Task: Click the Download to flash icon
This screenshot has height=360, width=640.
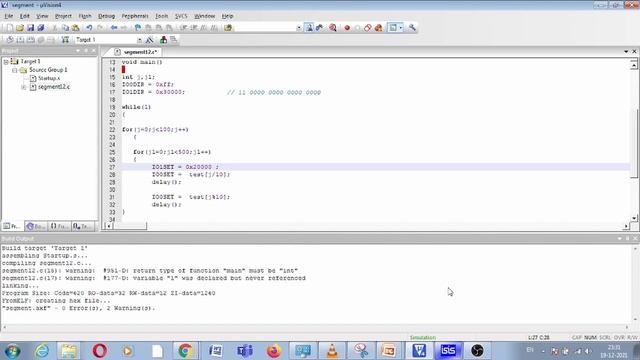Action: point(65,40)
